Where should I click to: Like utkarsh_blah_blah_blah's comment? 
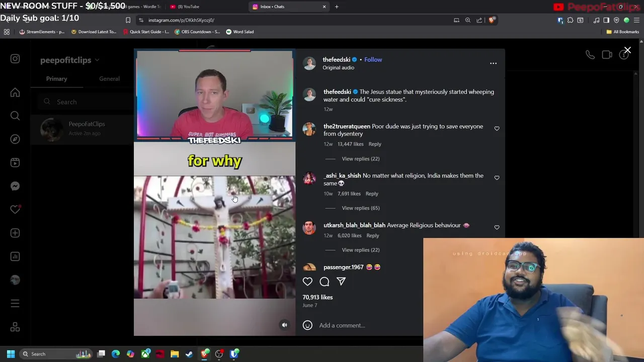[497, 228]
